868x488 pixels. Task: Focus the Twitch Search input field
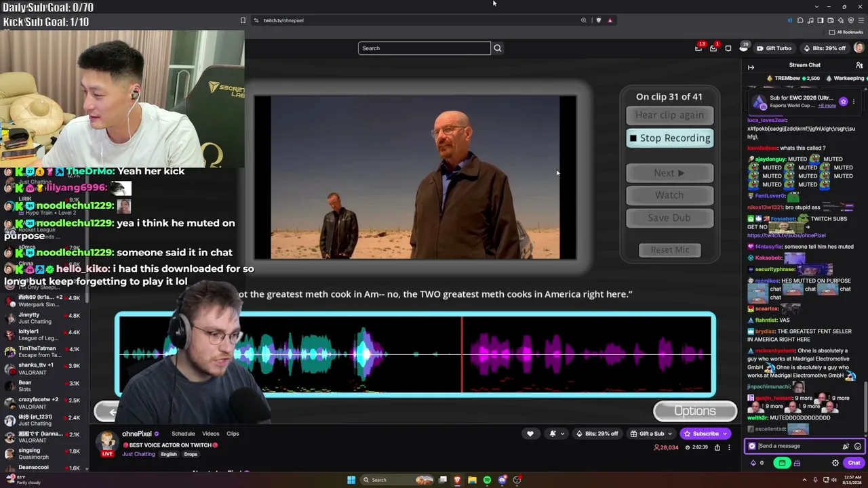click(424, 48)
